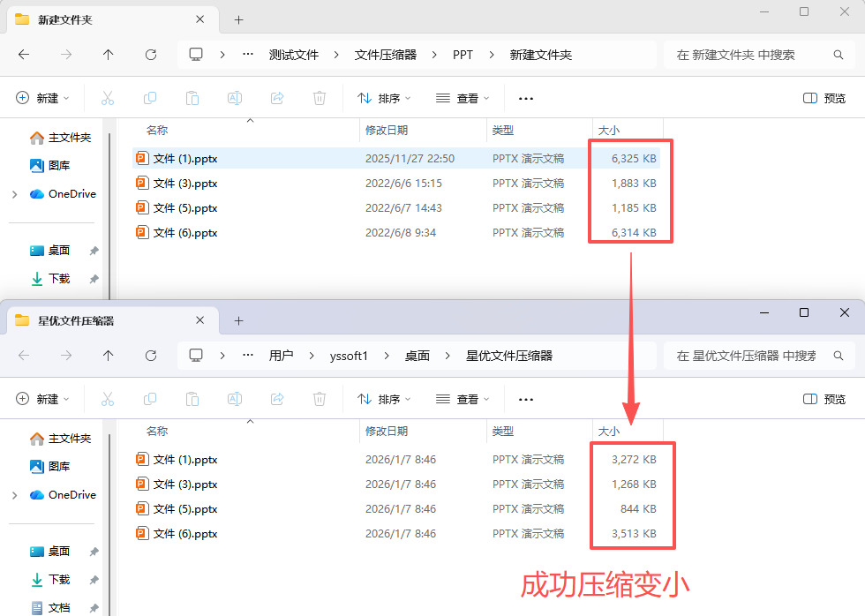
Task: Click 用户 in address bar breadcrumb
Action: pyautogui.click(x=281, y=356)
